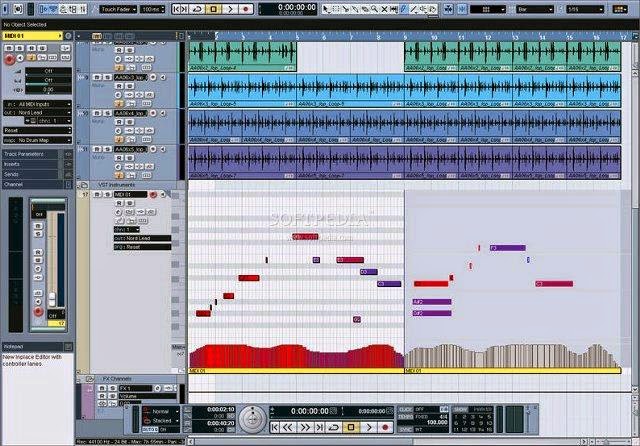
Task: Record-enable the AA06x5 audio track
Action: 153,149
